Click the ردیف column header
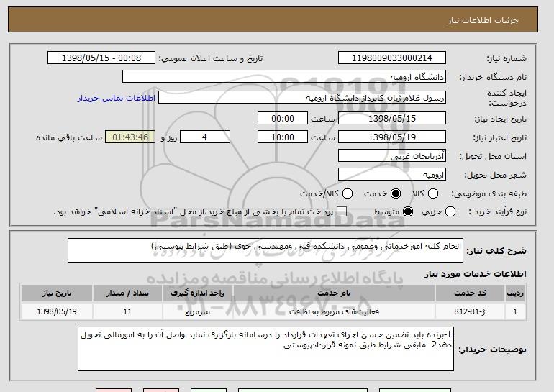Image resolution: width=554 pixels, height=392 pixels. [x=515, y=293]
